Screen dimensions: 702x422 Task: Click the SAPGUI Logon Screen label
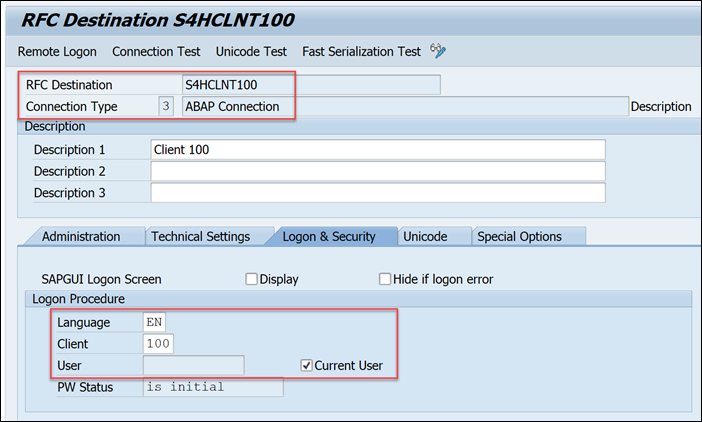click(x=101, y=279)
